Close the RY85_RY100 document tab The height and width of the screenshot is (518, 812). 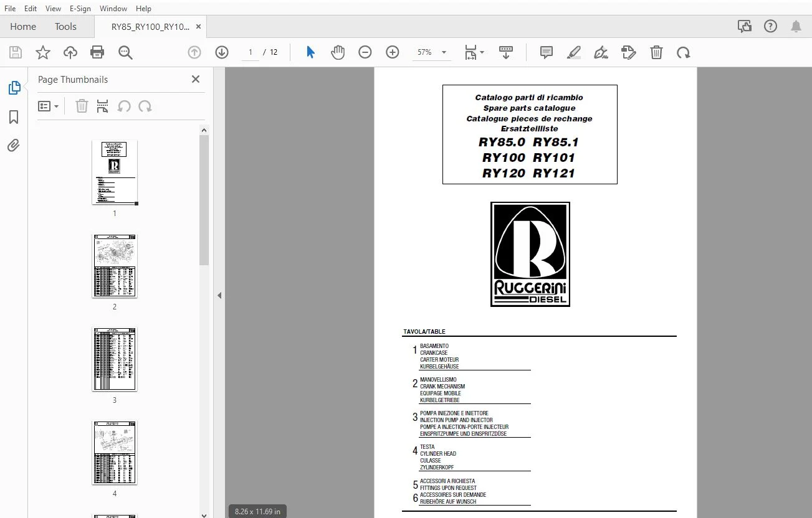coord(199,27)
